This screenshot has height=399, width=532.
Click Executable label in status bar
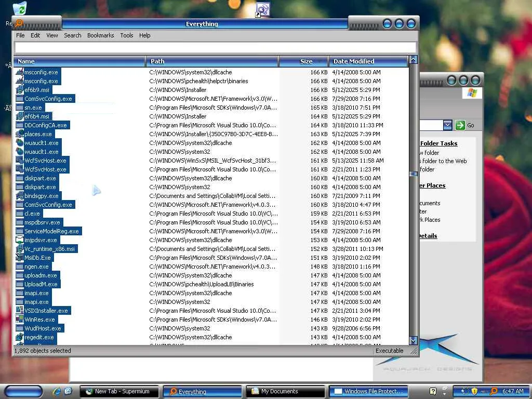tap(389, 351)
